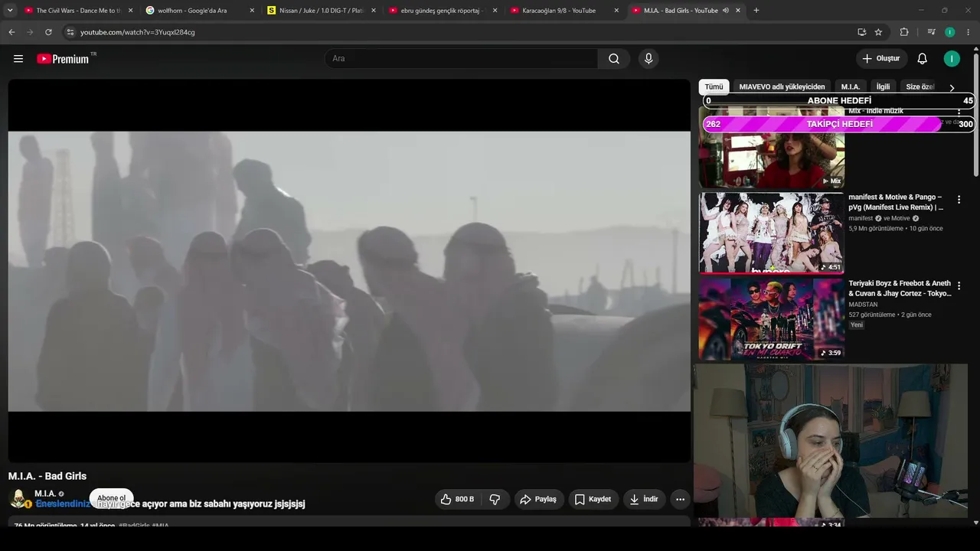
Task: Open M.I.A. channel avatar
Action: click(x=18, y=499)
